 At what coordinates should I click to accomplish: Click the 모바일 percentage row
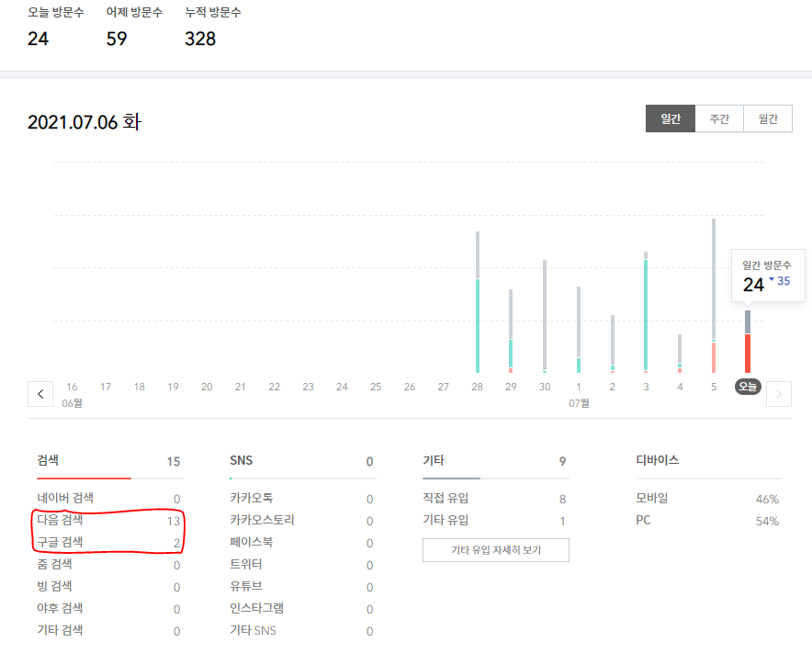coord(708,498)
